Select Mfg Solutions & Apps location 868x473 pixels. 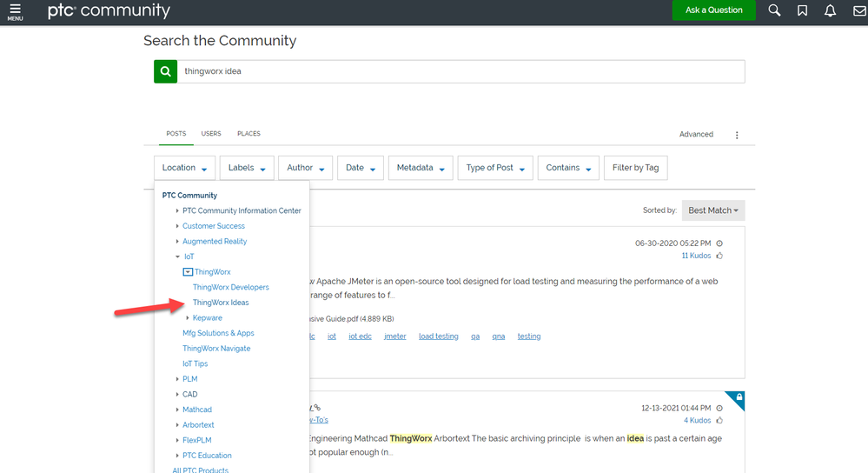[x=218, y=333]
